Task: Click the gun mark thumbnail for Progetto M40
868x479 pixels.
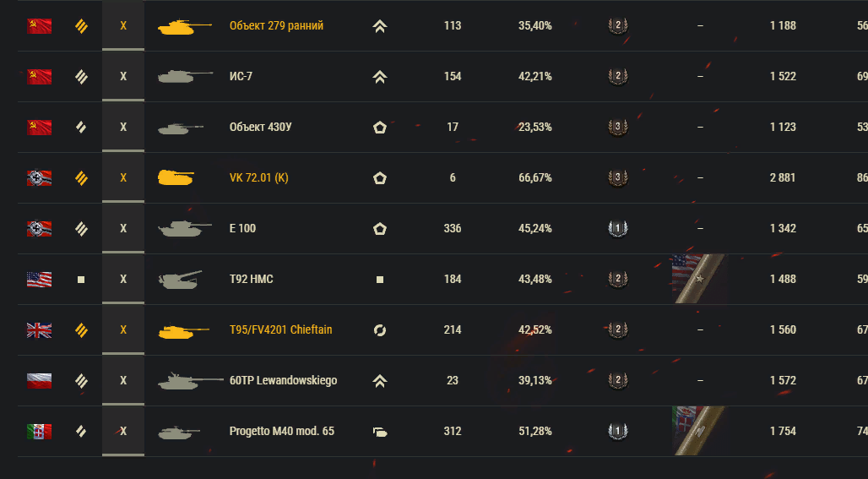Action: click(697, 431)
